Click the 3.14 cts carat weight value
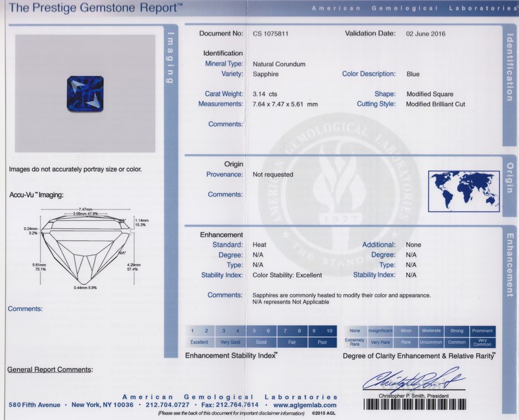Viewport: 519px width, 420px height. pyautogui.click(x=265, y=94)
